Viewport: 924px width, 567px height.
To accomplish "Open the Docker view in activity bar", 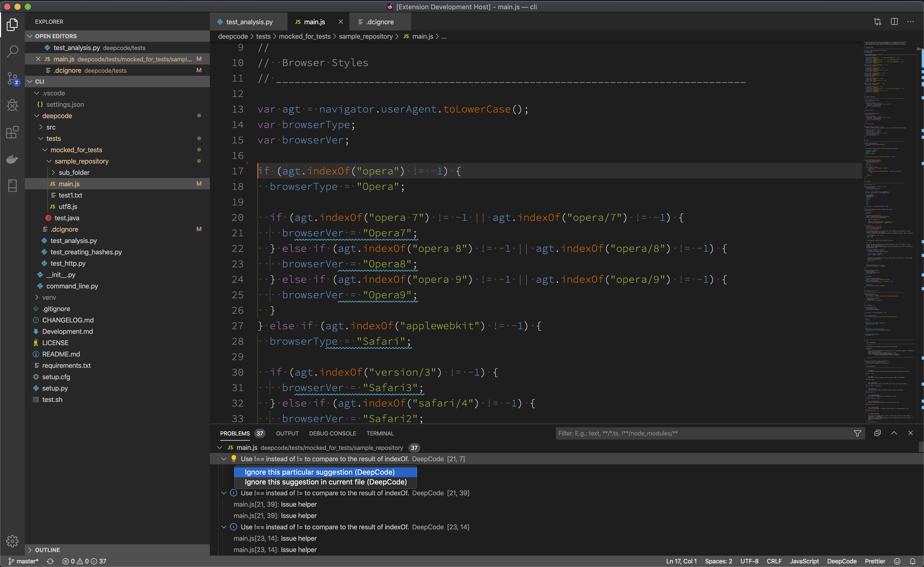I will pyautogui.click(x=12, y=159).
